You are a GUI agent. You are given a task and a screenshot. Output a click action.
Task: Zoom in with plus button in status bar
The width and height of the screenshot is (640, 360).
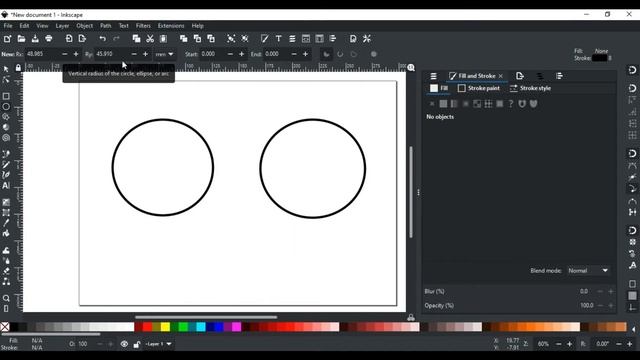click(569, 344)
